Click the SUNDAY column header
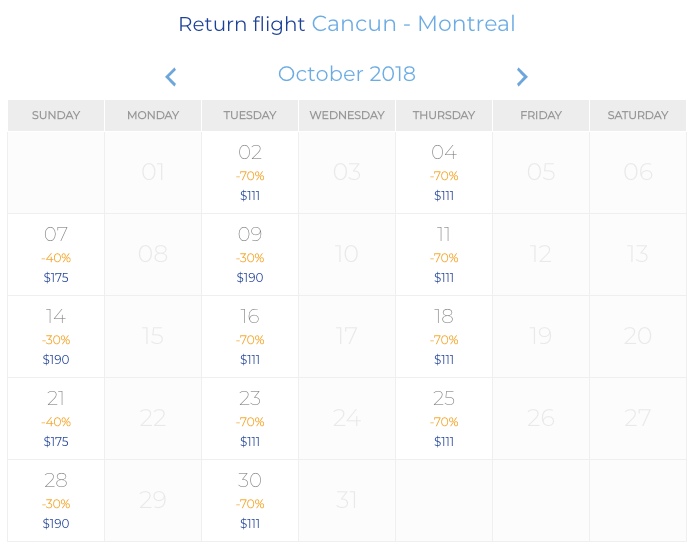This screenshot has width=692, height=550. pos(56,115)
